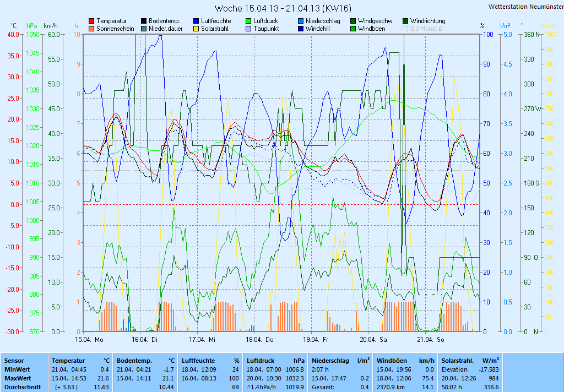Click the 19.04. Fr date label
The height and width of the screenshot is (392, 564).
tap(316, 340)
